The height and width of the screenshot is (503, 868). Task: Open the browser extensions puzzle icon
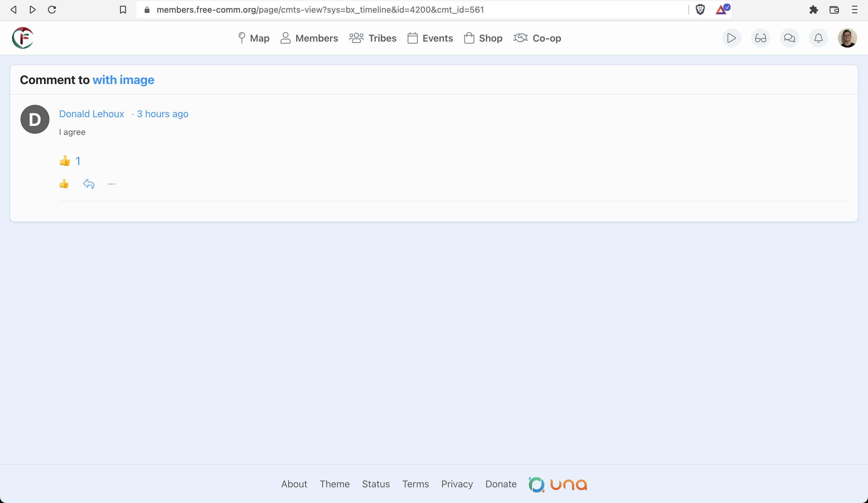(813, 10)
